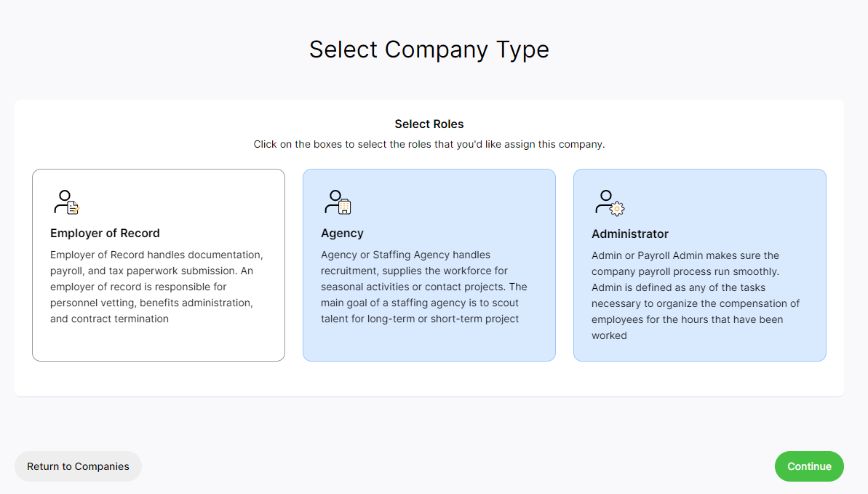Click the role selection instruction text

pyautogui.click(x=429, y=144)
